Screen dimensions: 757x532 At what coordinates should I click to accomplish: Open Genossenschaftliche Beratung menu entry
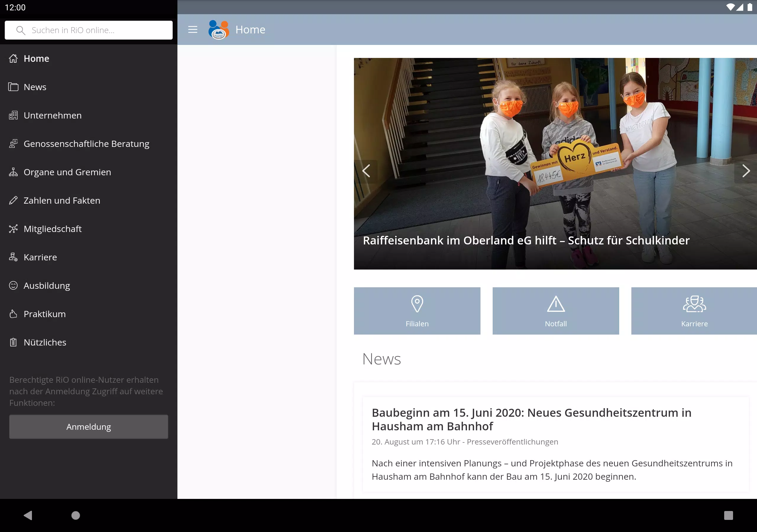[x=88, y=144]
